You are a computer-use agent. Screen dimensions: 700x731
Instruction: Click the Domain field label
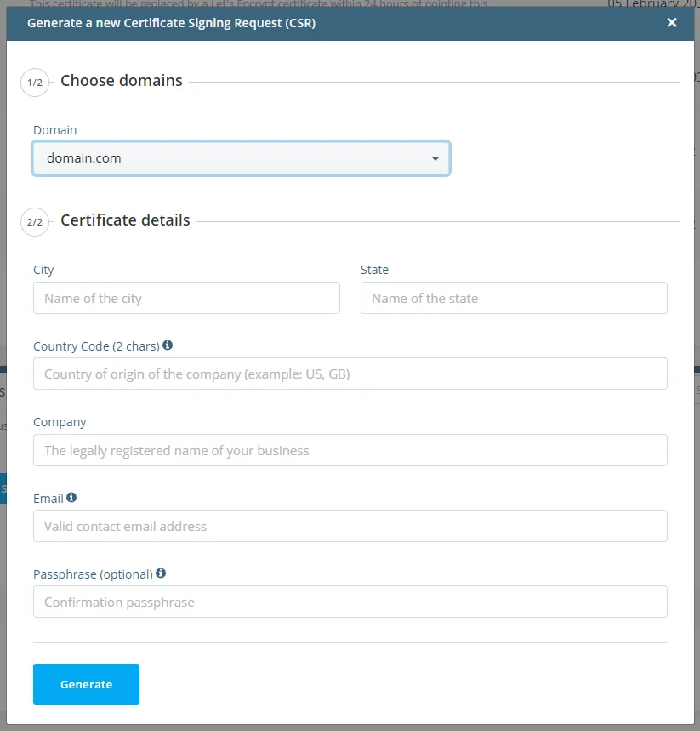pyautogui.click(x=54, y=130)
